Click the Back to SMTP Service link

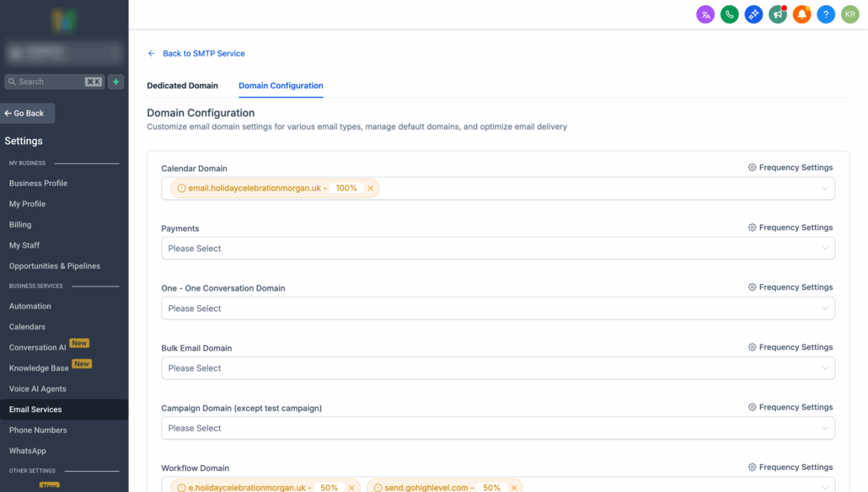[x=203, y=53]
